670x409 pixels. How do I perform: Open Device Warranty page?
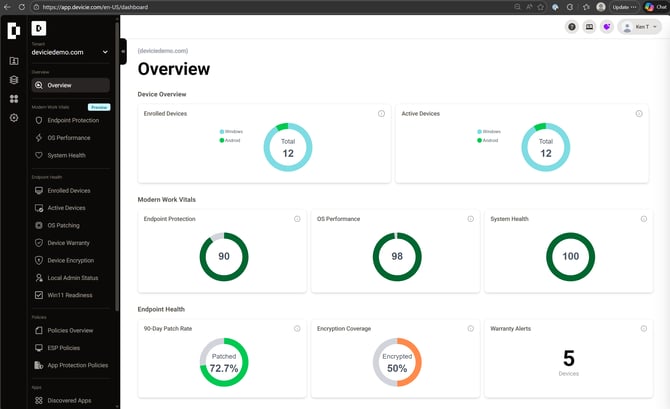(71, 243)
